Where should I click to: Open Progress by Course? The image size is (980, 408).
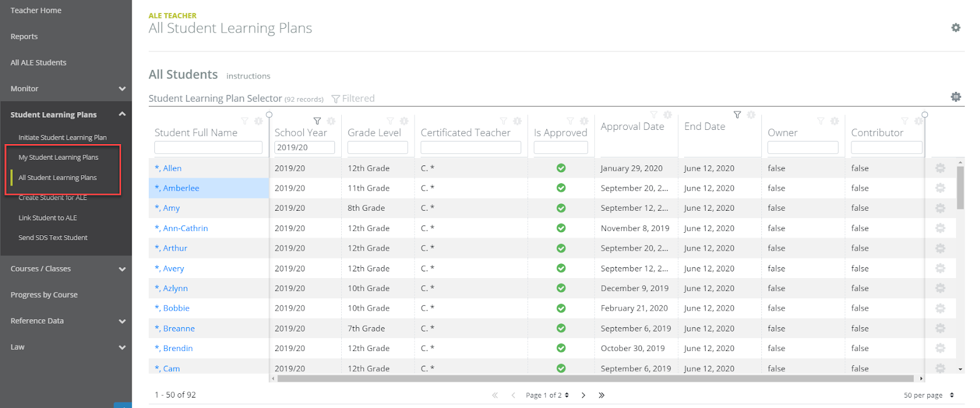click(x=44, y=295)
